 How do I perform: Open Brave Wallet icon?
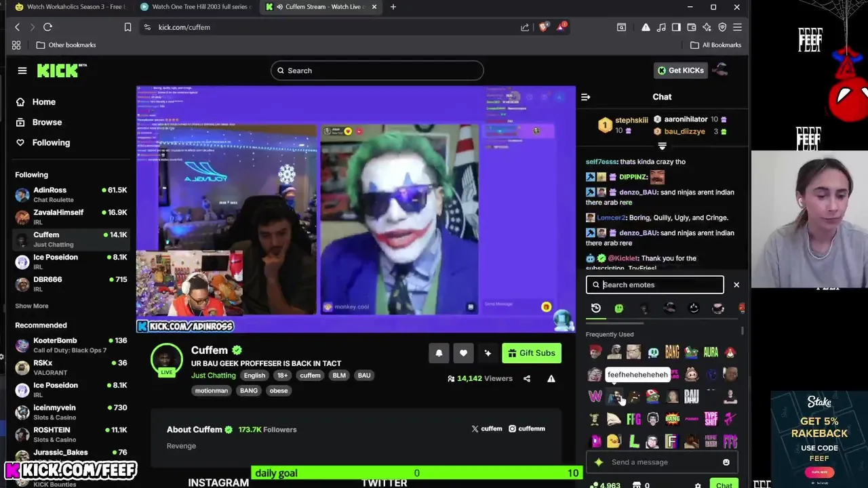pyautogui.click(x=692, y=27)
